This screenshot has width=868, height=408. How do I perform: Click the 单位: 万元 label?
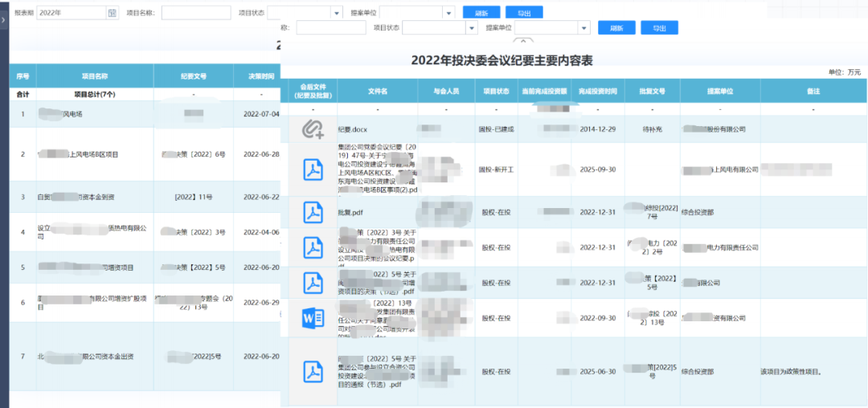(845, 72)
